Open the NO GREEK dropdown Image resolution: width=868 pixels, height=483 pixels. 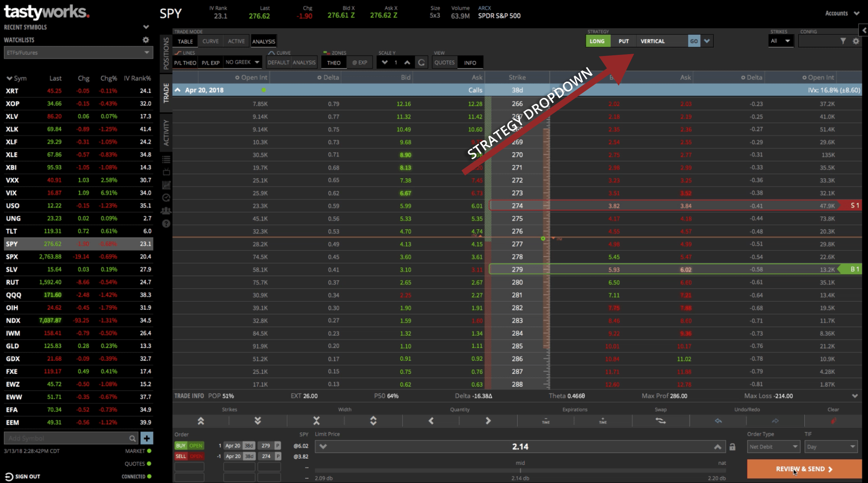pos(242,62)
